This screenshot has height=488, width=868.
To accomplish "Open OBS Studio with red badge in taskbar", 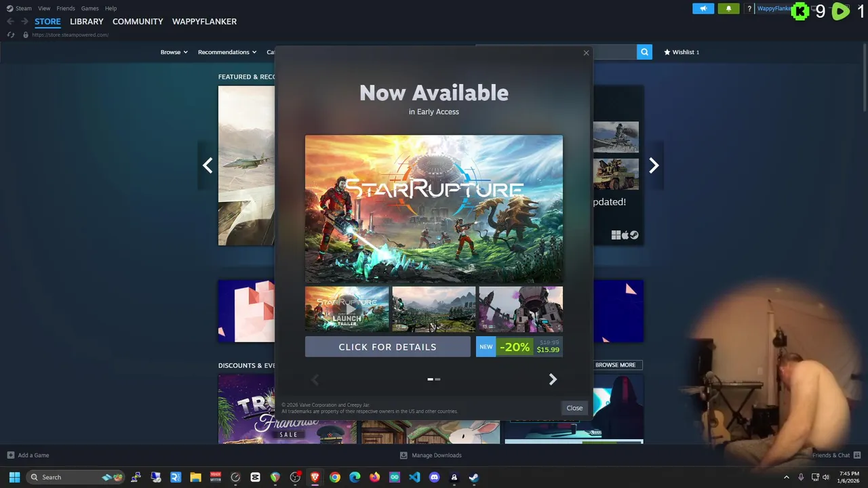I will click(295, 477).
